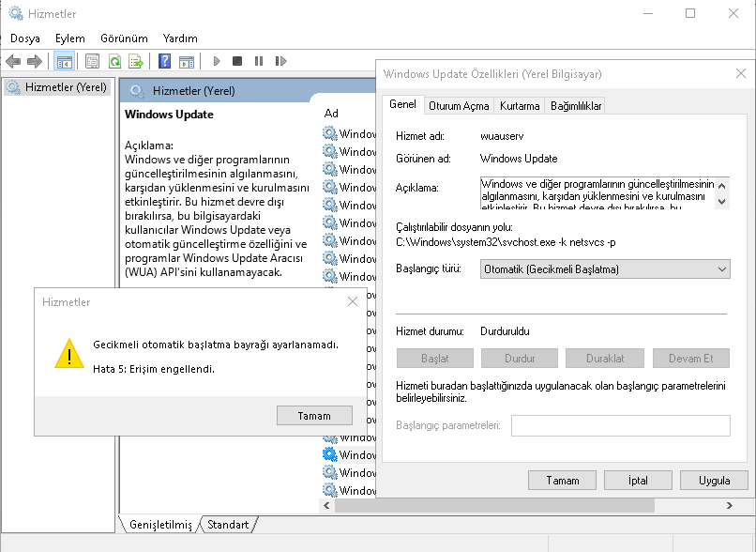756x552 pixels.
Task: Open the Dosya menu
Action: [x=25, y=38]
